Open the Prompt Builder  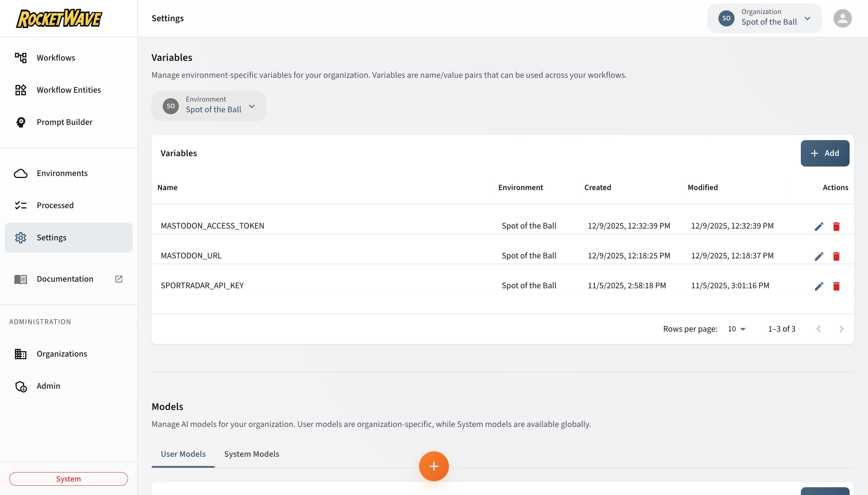pyautogui.click(x=64, y=122)
